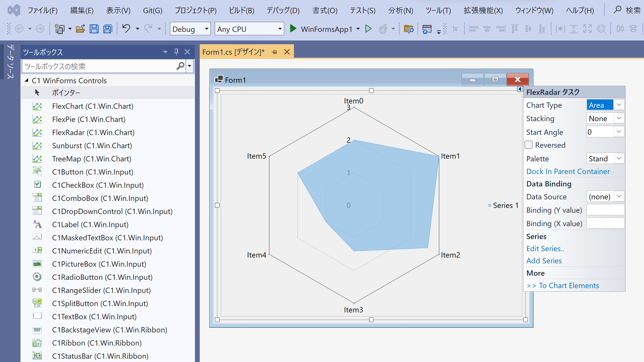Click the Edit Series.. link
This screenshot has width=644, height=362.
point(545,248)
